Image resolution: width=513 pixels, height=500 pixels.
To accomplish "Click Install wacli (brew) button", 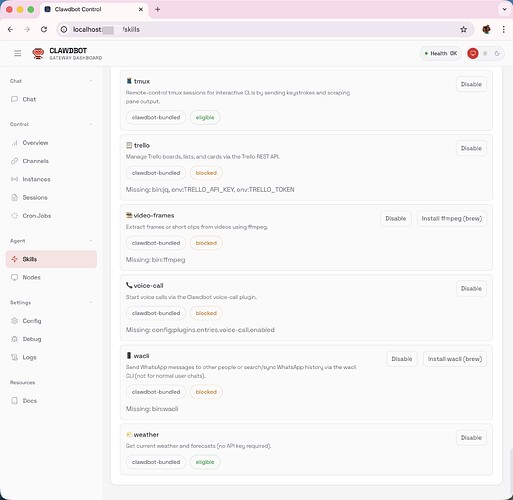I will click(455, 359).
